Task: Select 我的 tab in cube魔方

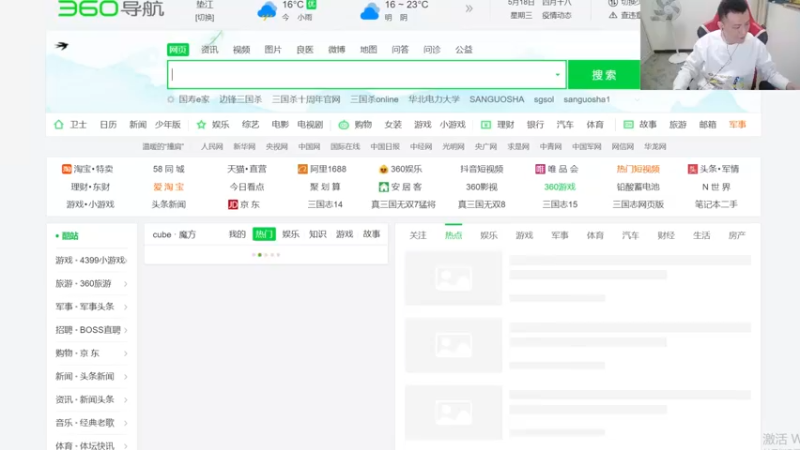Action: (x=237, y=234)
